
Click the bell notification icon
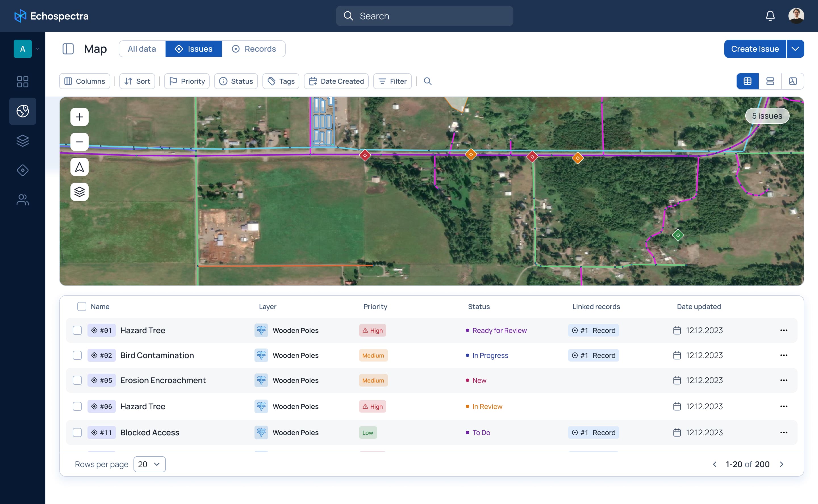(x=769, y=16)
